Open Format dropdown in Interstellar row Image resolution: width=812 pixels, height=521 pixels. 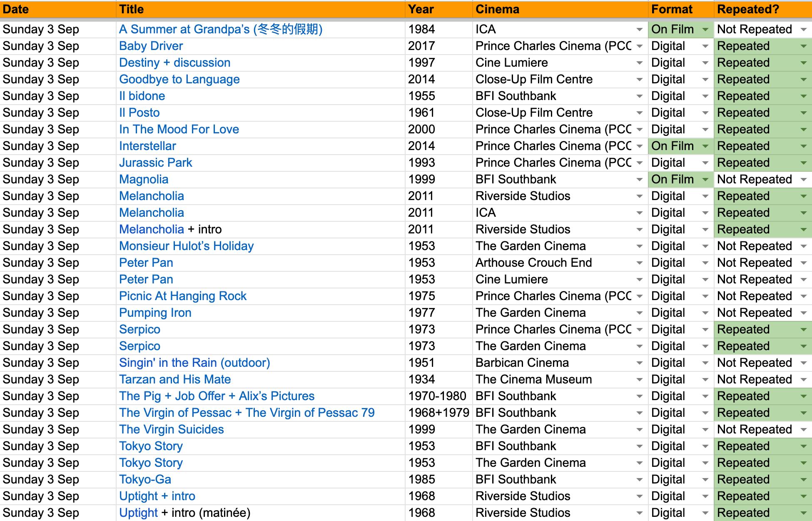(705, 146)
